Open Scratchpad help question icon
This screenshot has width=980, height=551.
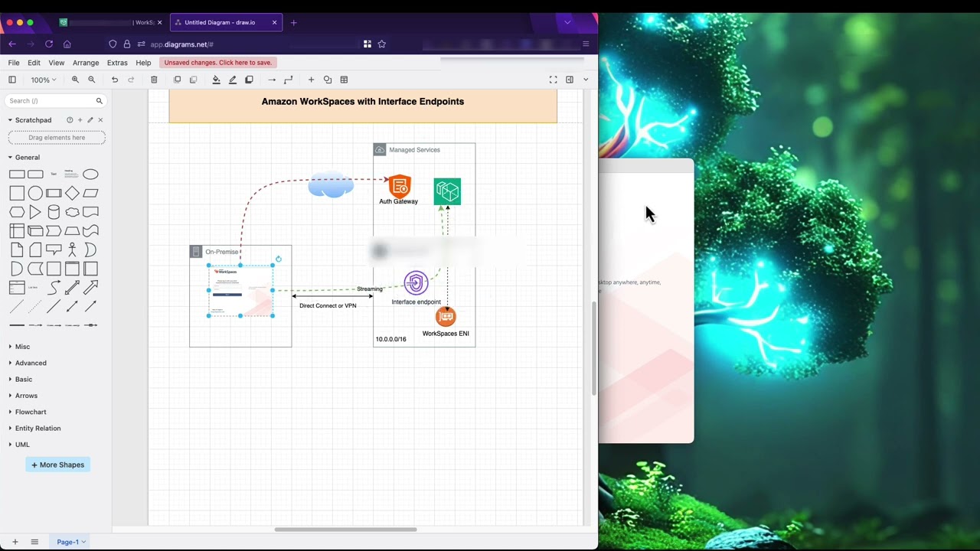(x=70, y=120)
